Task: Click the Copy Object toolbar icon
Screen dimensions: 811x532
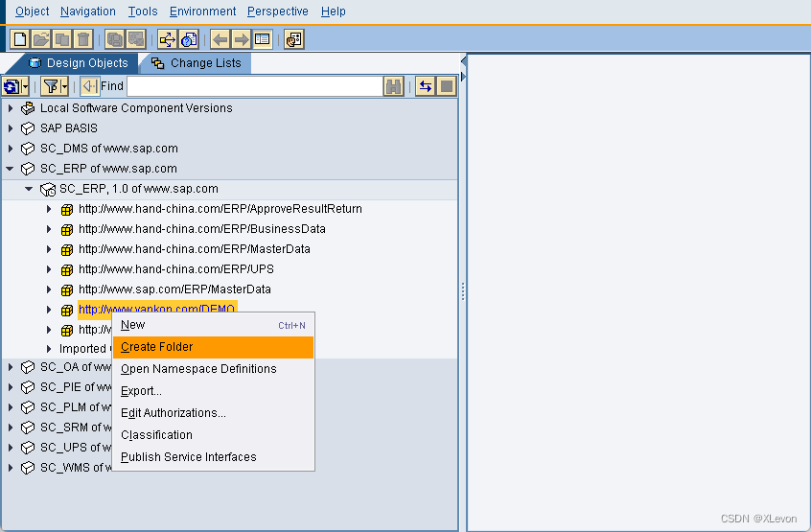Action: [62, 39]
